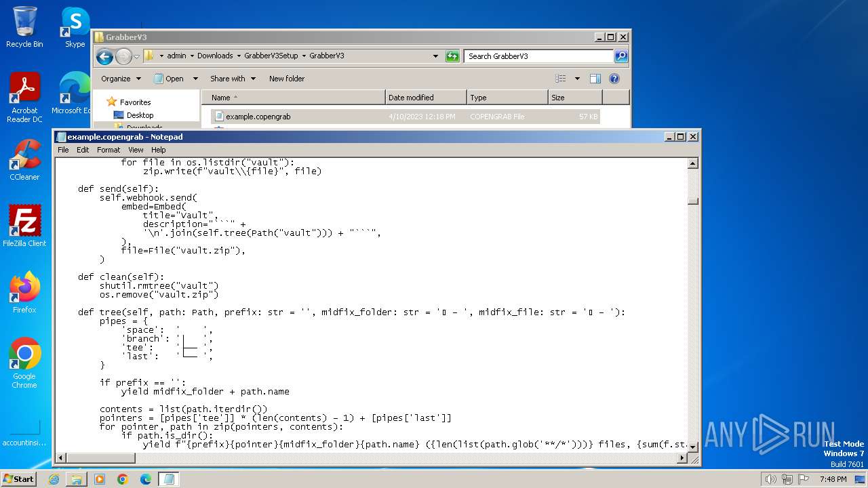Refresh the GrabberV3 folder view
The image size is (868, 488).
click(452, 56)
